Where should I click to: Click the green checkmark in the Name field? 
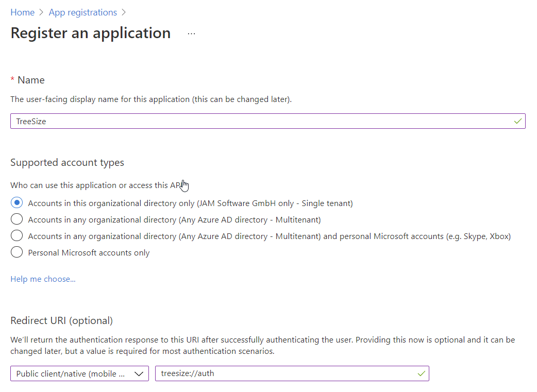517,121
